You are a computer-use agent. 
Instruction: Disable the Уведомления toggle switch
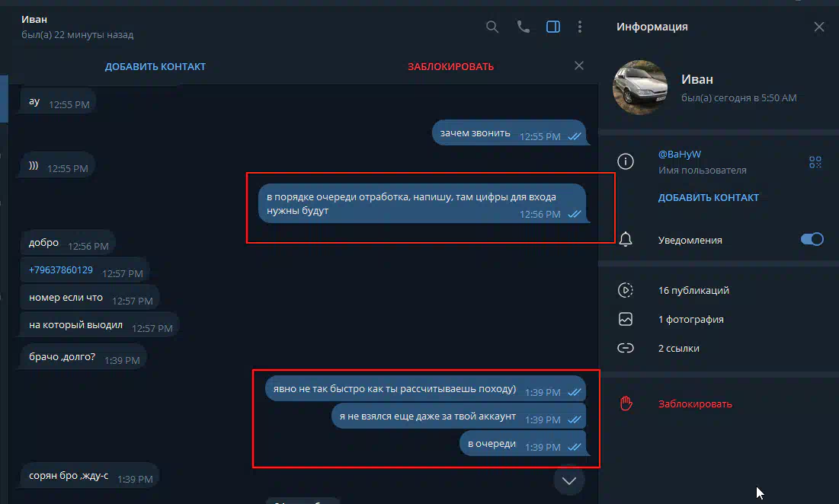click(x=812, y=240)
